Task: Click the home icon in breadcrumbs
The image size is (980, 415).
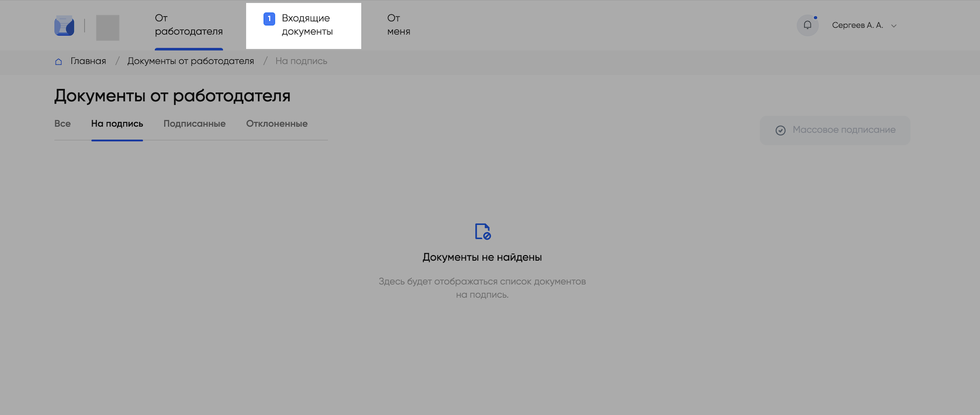Action: [x=58, y=62]
